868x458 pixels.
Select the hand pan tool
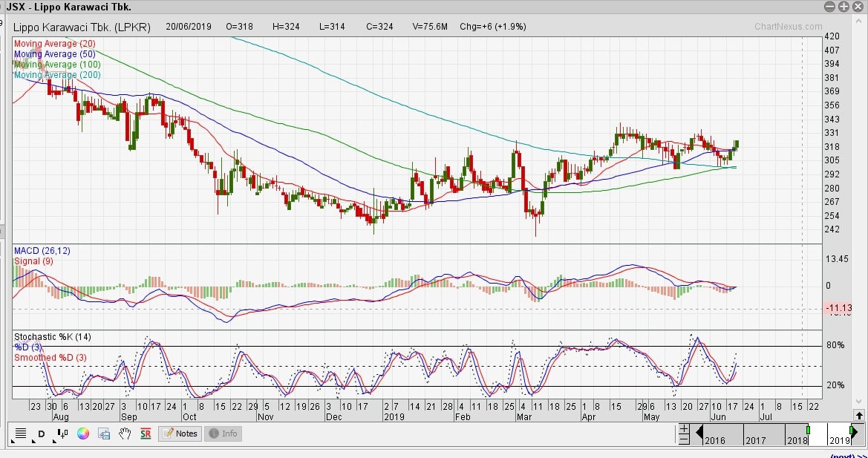point(125,434)
